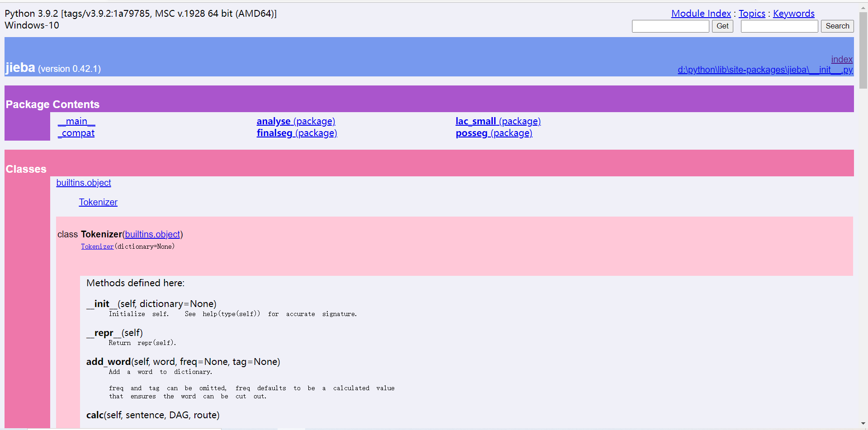Viewport: 868px width, 430px height.
Task: Click the Get button
Action: 722,26
